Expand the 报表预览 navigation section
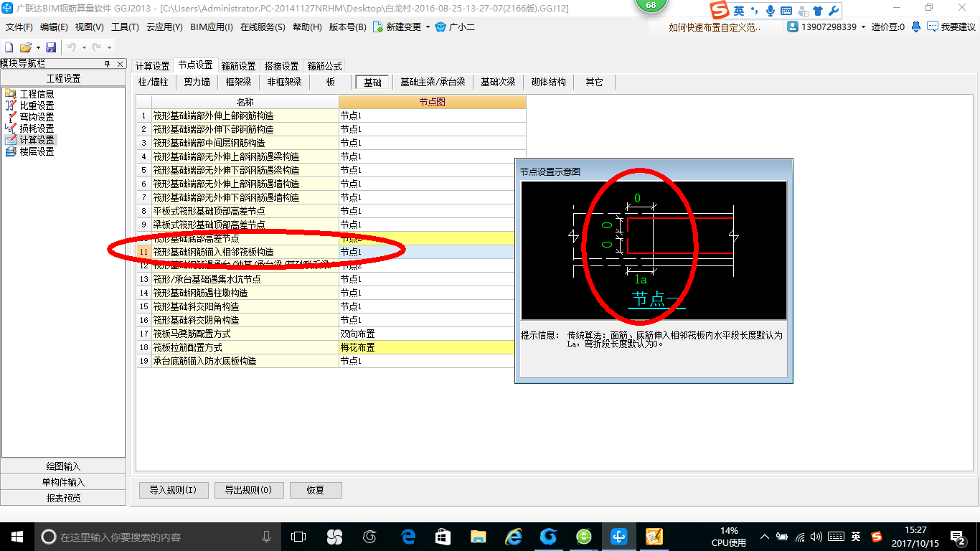980x551 pixels. 63,498
